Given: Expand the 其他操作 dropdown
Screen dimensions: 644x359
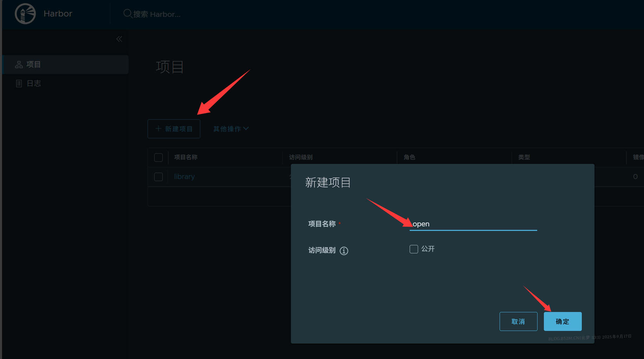Looking at the screenshot, I should tap(231, 129).
